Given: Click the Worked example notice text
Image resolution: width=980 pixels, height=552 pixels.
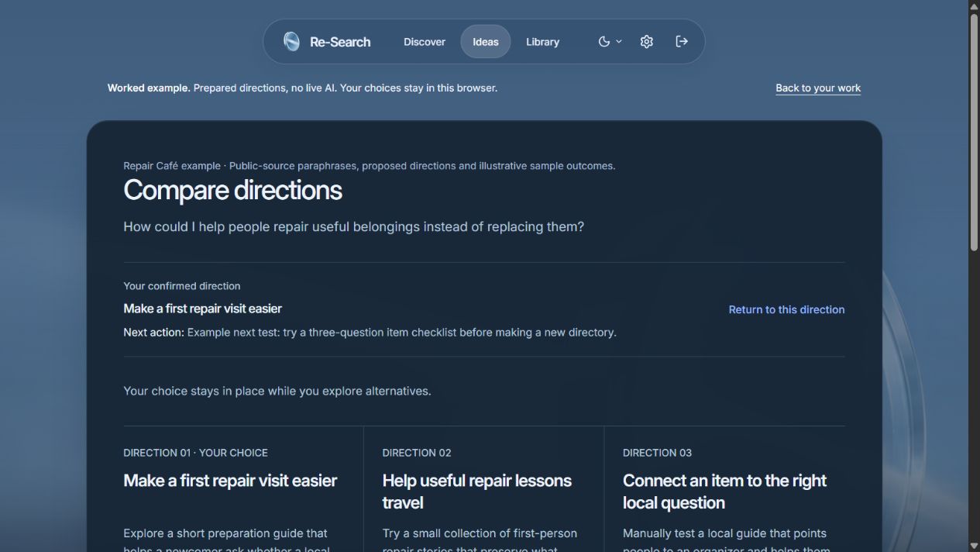Looking at the screenshot, I should pos(302,88).
